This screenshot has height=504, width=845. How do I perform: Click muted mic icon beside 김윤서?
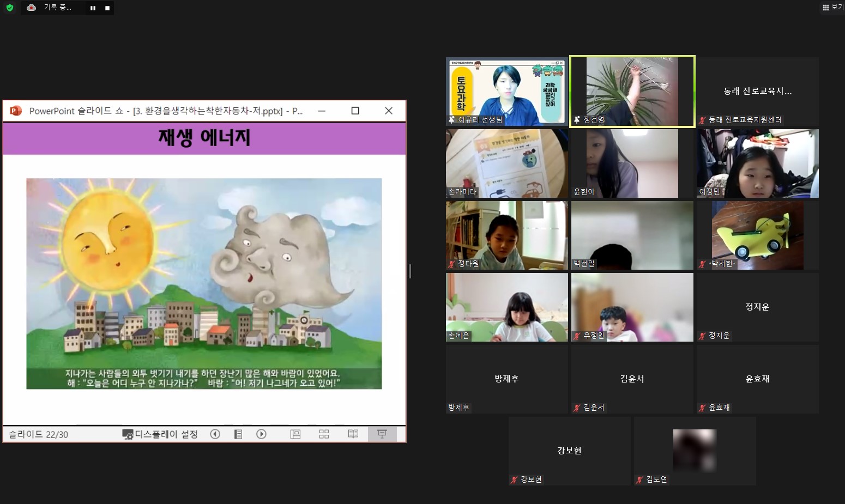577,408
